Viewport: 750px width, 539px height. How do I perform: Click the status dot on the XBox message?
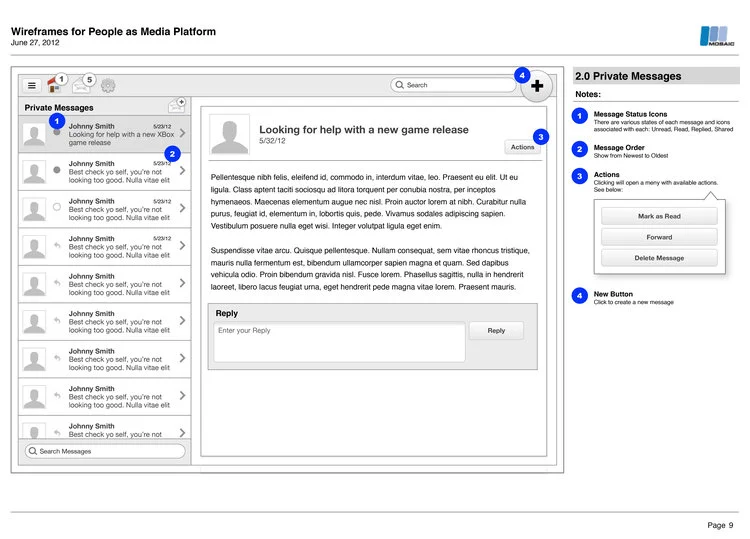coord(57,132)
